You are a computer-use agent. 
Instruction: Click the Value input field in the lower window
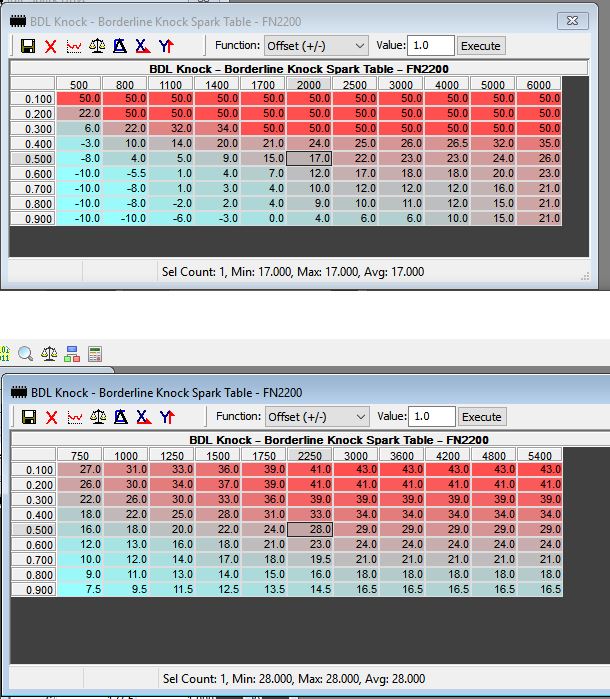coord(431,416)
